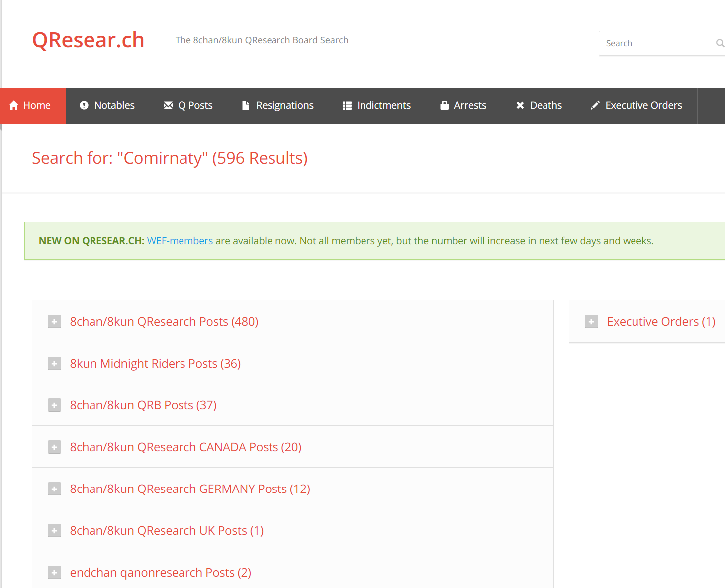Open QResearch CANADA Posts (20) heading
Viewport: 725px width, 588px height.
[185, 447]
